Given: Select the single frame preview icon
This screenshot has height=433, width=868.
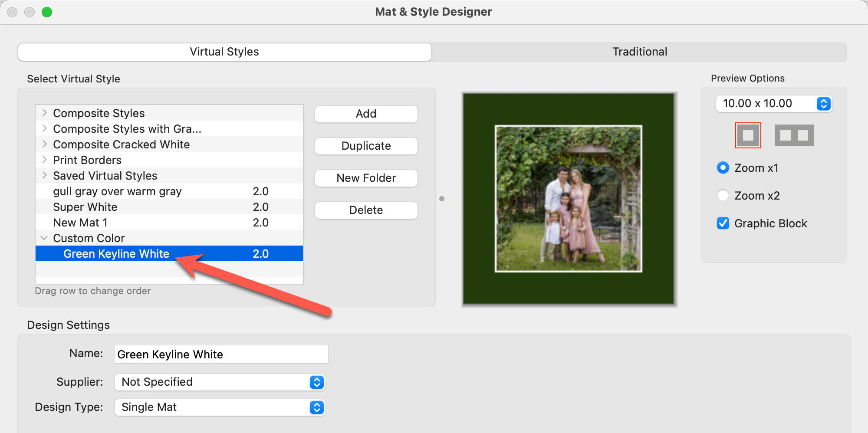Looking at the screenshot, I should [748, 135].
